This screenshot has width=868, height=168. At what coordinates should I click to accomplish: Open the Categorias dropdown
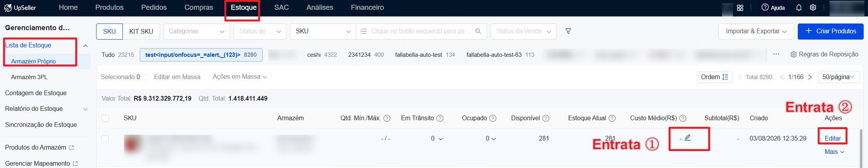(x=197, y=31)
